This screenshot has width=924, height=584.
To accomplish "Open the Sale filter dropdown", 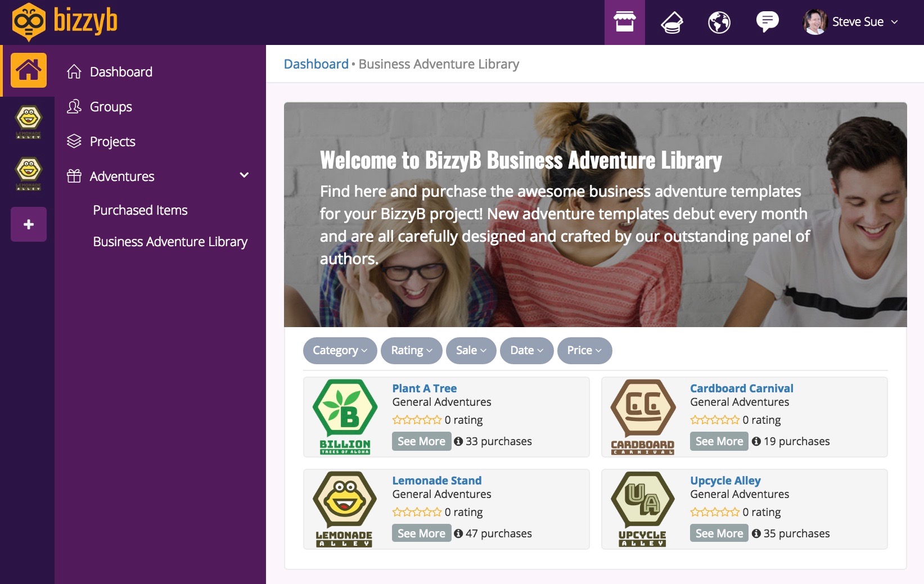I will pyautogui.click(x=471, y=350).
